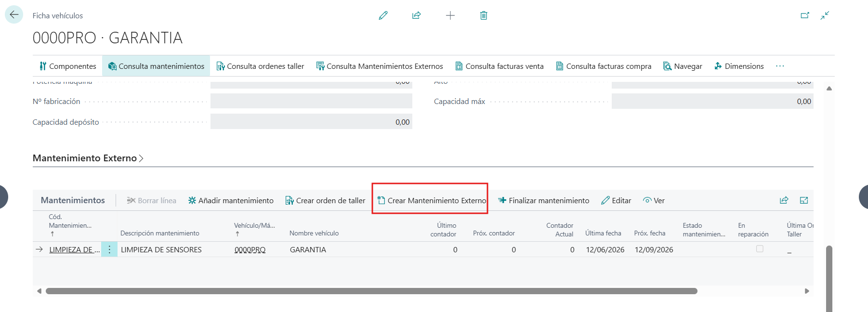Click Estado mantenimien... column header
This screenshot has height=312, width=868.
[704, 230]
